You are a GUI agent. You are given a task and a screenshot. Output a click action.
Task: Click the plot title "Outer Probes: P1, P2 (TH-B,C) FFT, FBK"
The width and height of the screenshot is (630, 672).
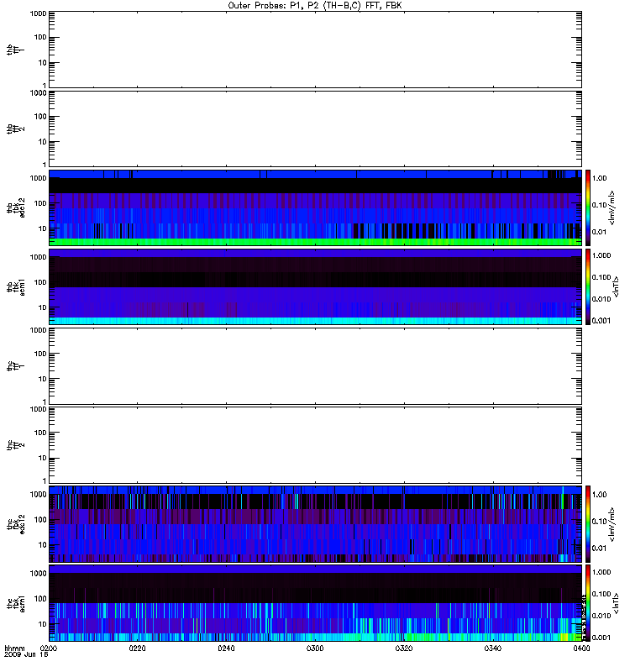click(314, 6)
